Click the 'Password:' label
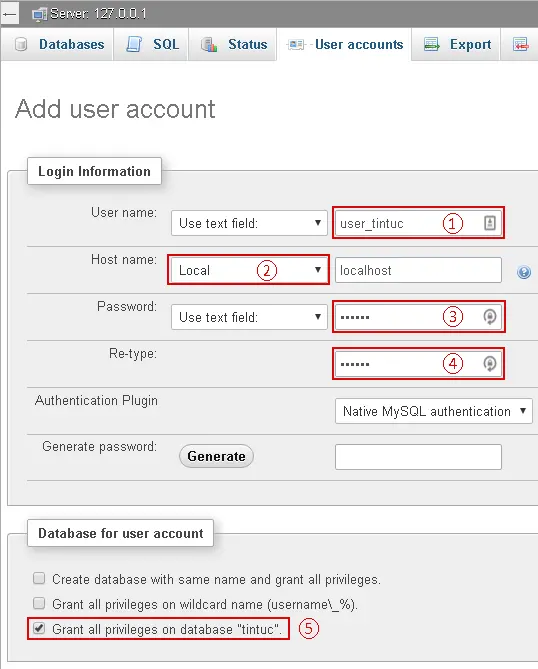Viewport: 538px width, 669px height. (x=127, y=306)
